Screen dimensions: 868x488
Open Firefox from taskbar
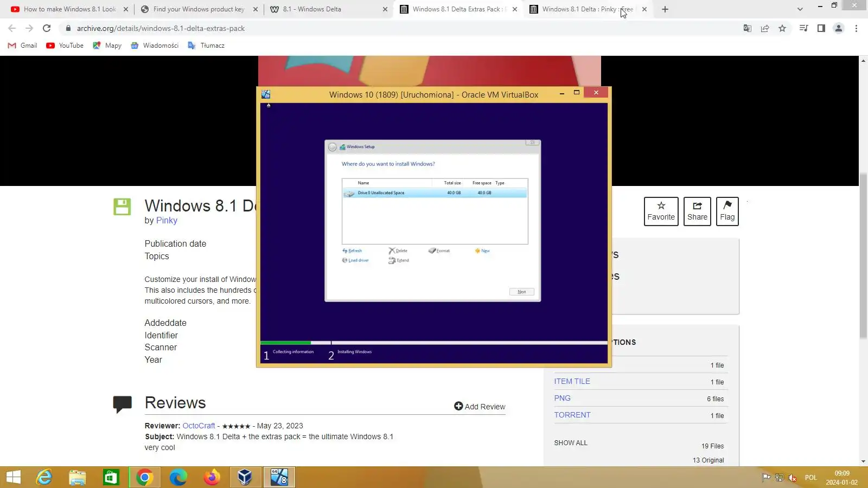212,477
